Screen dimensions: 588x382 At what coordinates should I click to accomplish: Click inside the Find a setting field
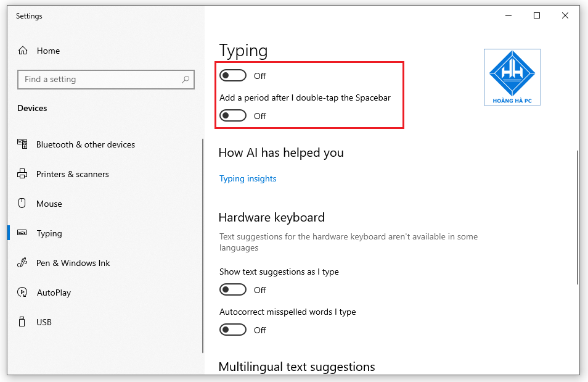[99, 80]
